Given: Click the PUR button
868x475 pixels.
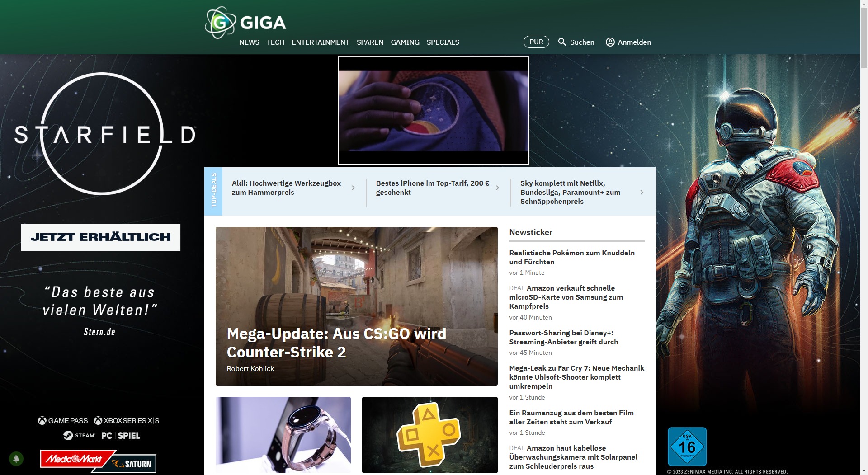Looking at the screenshot, I should (x=536, y=42).
